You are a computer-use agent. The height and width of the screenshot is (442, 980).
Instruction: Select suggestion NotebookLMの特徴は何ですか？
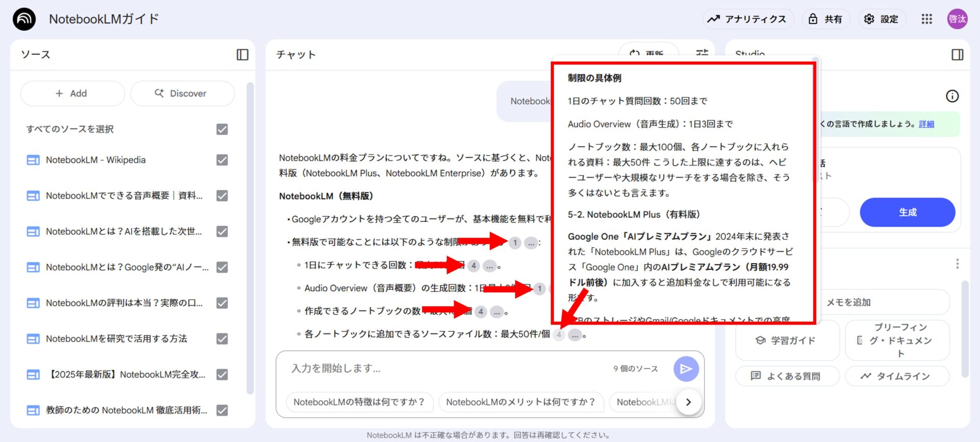(359, 402)
